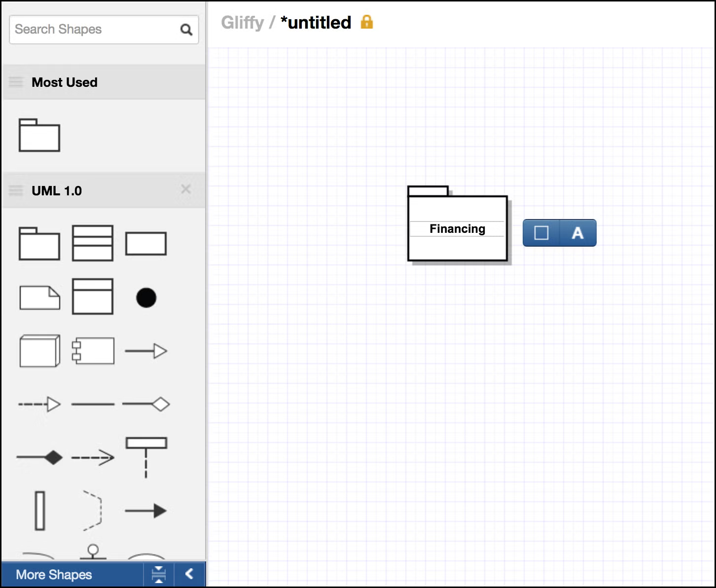Screen dimensions: 716x588
Task: Open text properties with the A button
Action: tap(577, 233)
